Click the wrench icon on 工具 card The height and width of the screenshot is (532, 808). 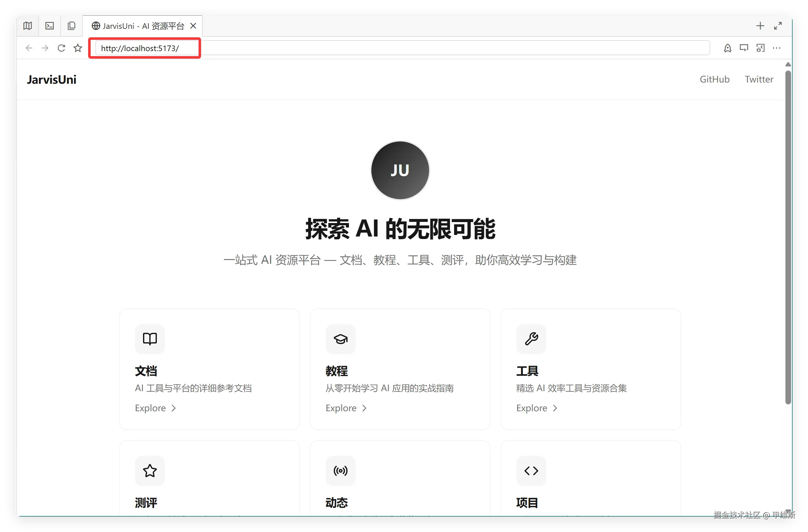[x=531, y=339]
